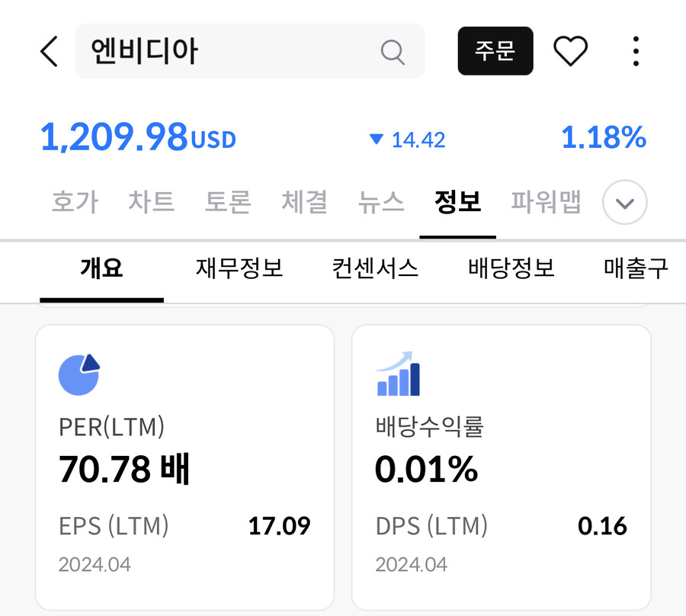
Task: Open the three-dot overflow menu
Action: (x=636, y=50)
